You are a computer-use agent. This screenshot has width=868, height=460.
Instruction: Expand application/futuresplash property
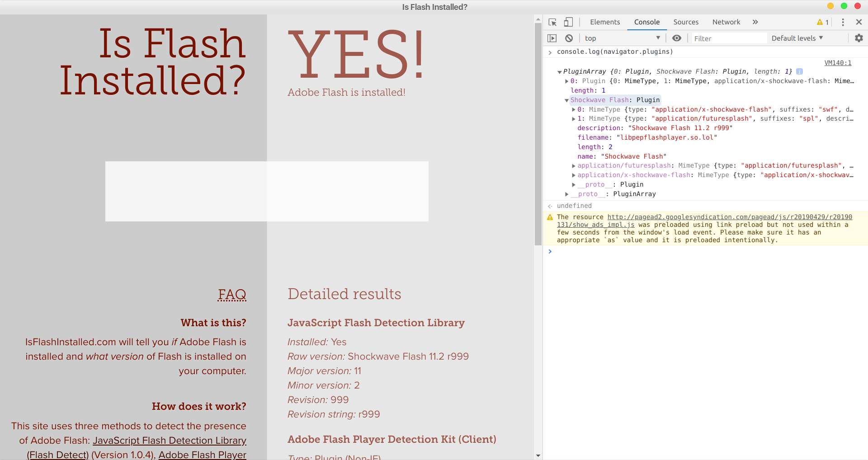574,166
